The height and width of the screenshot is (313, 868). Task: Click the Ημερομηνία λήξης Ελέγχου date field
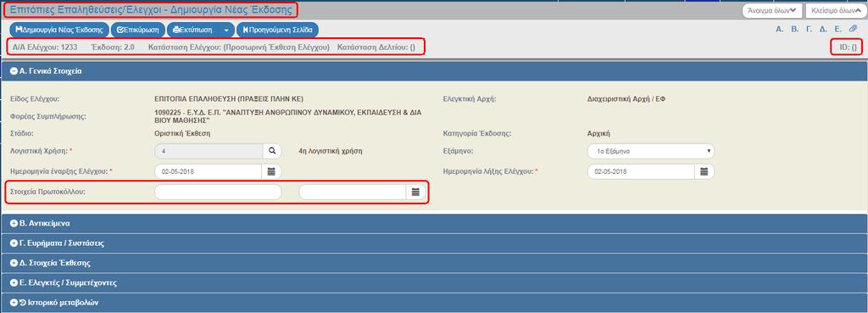pos(641,171)
